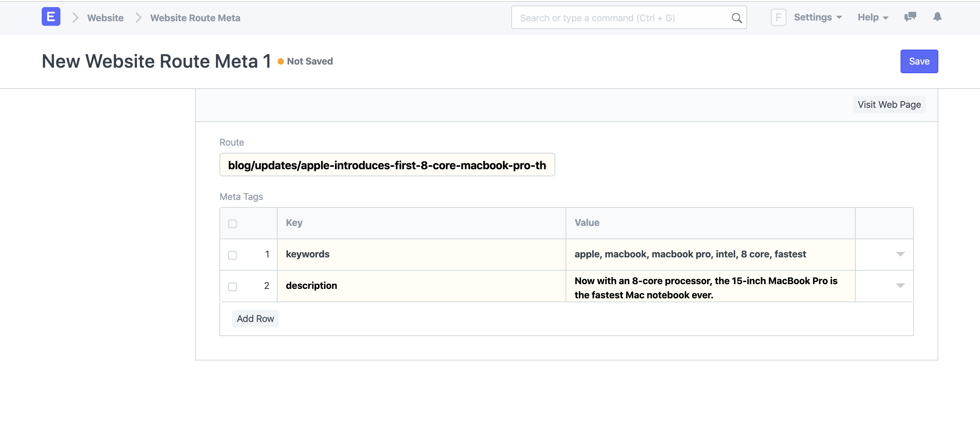Open the notifications bell
Screen dimensions: 980x429
(938, 17)
